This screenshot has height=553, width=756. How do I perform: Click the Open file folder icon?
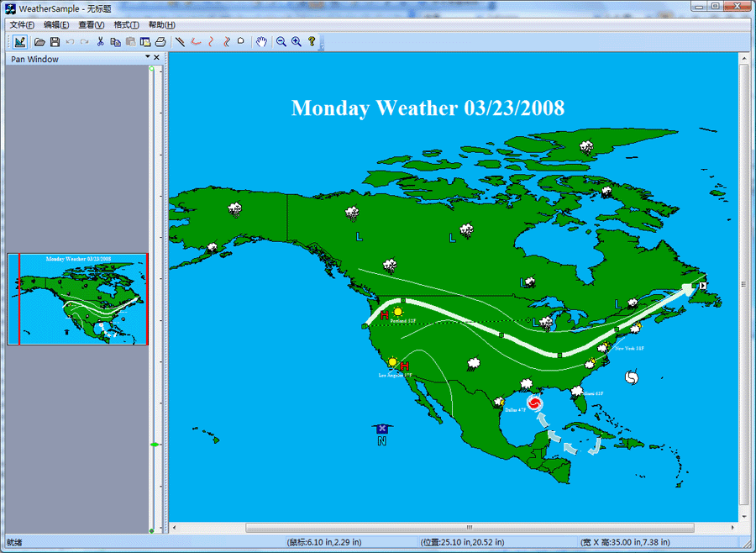tap(39, 42)
